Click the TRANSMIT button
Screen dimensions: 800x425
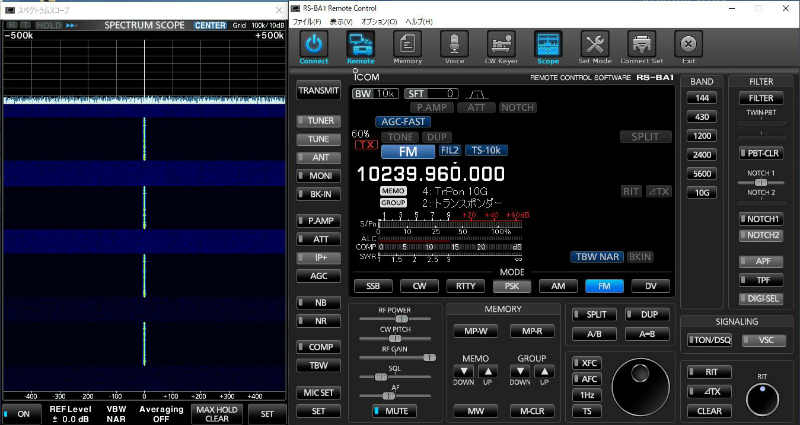(x=319, y=91)
